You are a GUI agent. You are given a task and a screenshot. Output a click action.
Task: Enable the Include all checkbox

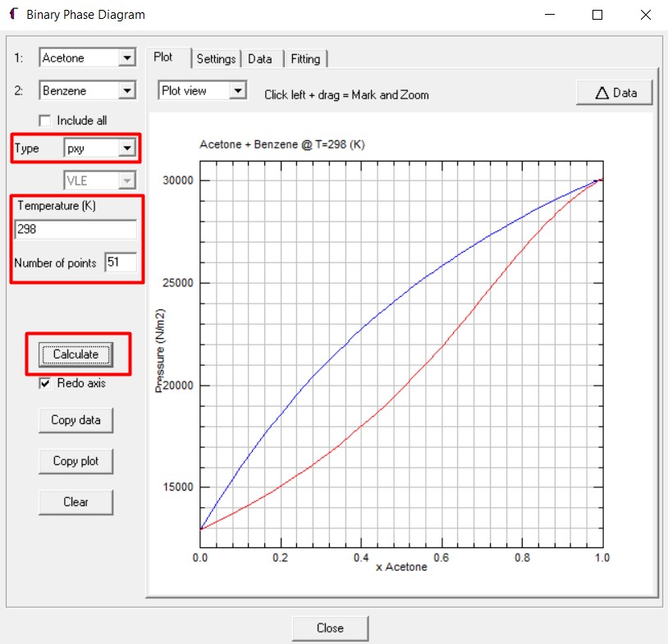45,121
